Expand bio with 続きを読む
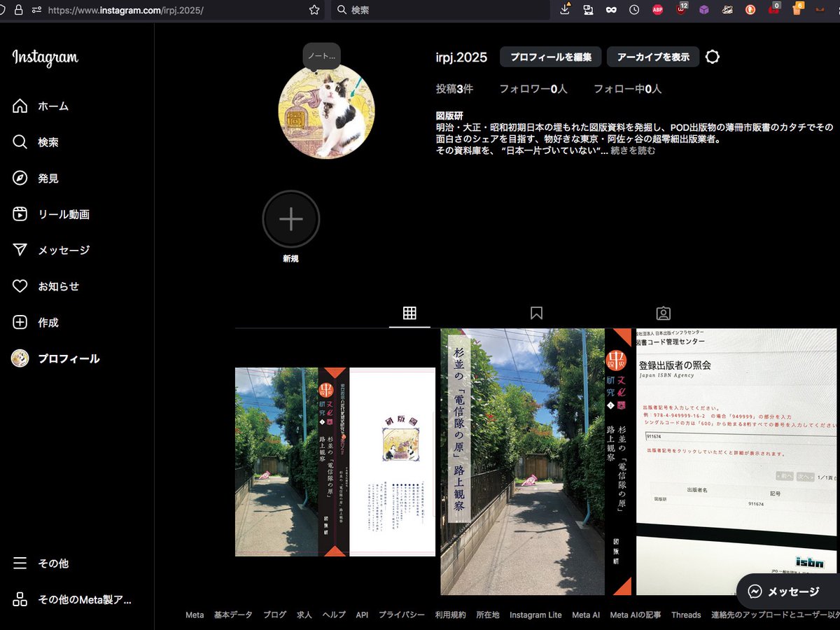This screenshot has width=840, height=630. 633,150
